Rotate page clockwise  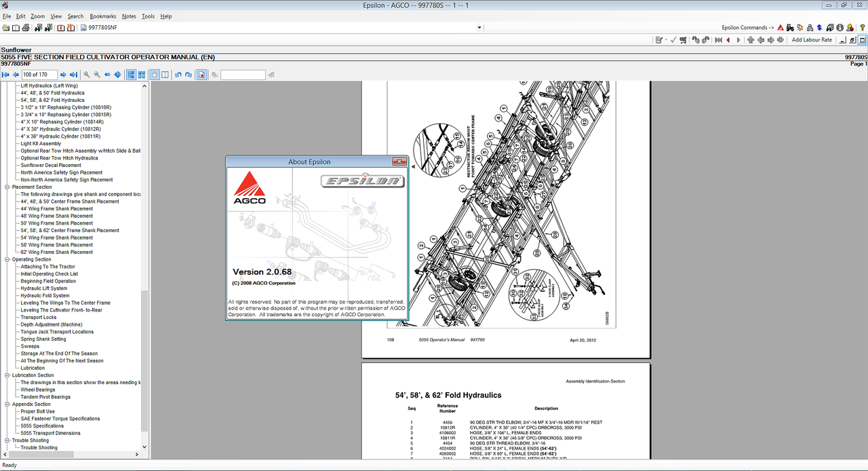point(189,75)
